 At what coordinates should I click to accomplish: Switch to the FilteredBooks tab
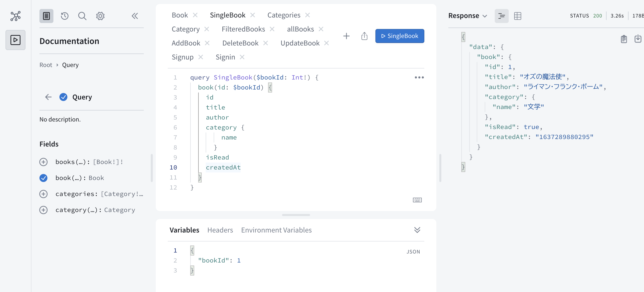point(243,29)
